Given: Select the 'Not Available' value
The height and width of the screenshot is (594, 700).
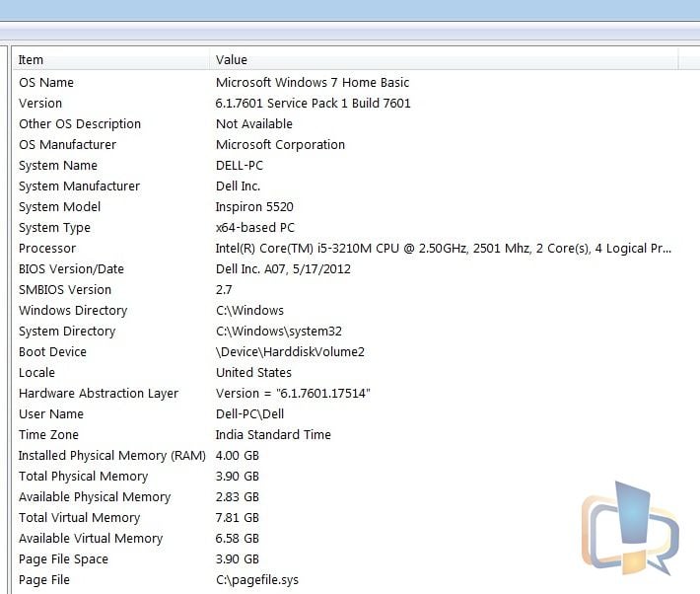Looking at the screenshot, I should [x=254, y=123].
